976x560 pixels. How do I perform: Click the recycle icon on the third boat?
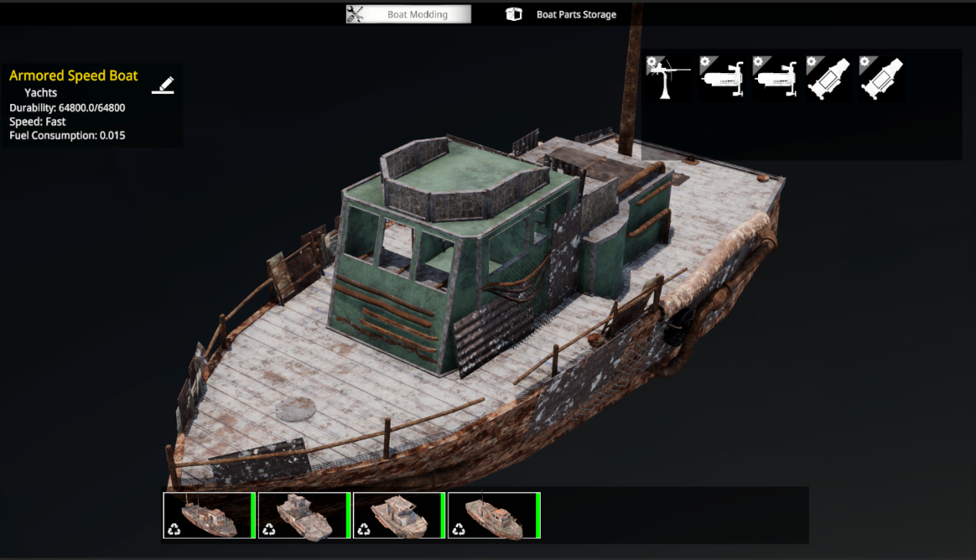coord(364,529)
